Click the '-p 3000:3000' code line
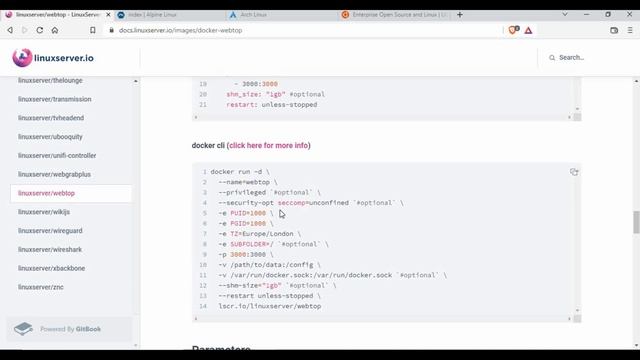The height and width of the screenshot is (360, 640). point(246,255)
